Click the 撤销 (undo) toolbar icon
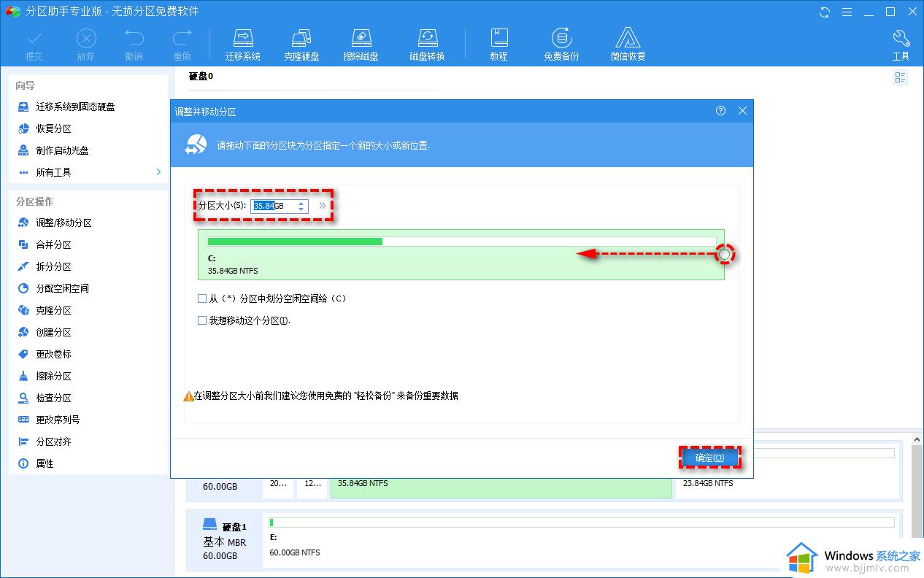Viewport: 924px width, 578px height. (134, 44)
